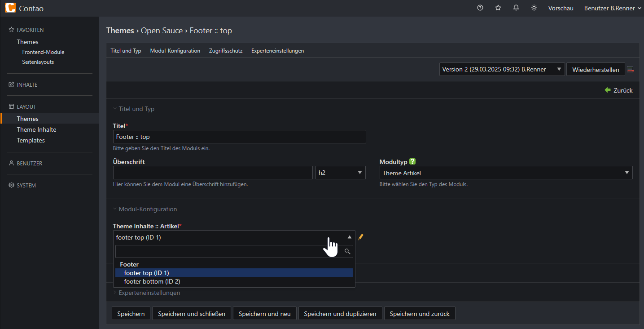Click the favorites star icon in header
The width and height of the screenshot is (644, 329).
[x=498, y=8]
